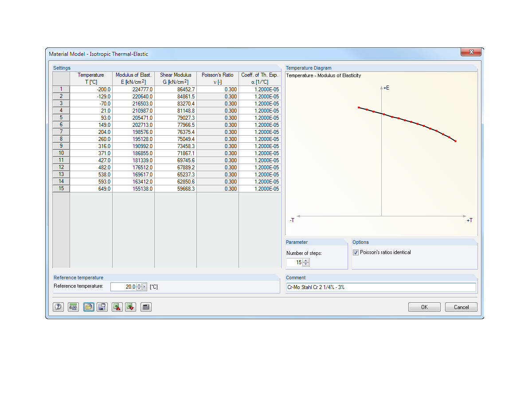Screen dimensions: 532x399
Task: Select the Shear Modulus value 59668.3
Action: (186, 188)
